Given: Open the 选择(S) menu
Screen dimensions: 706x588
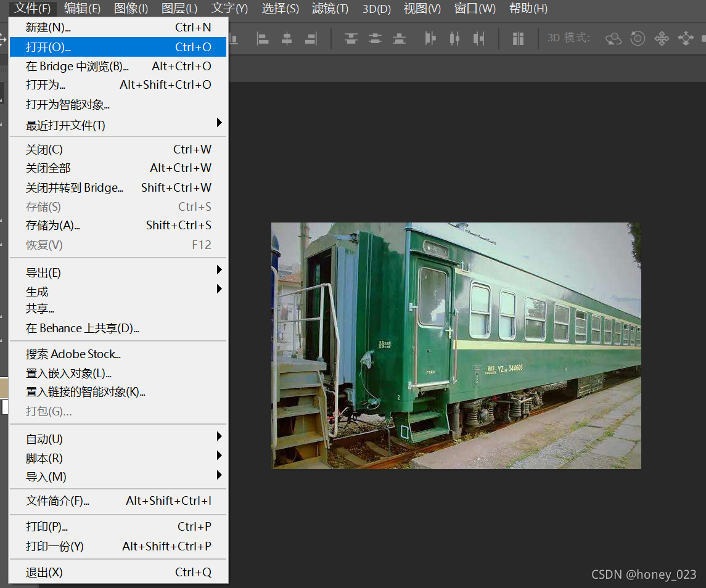Looking at the screenshot, I should coord(280,9).
